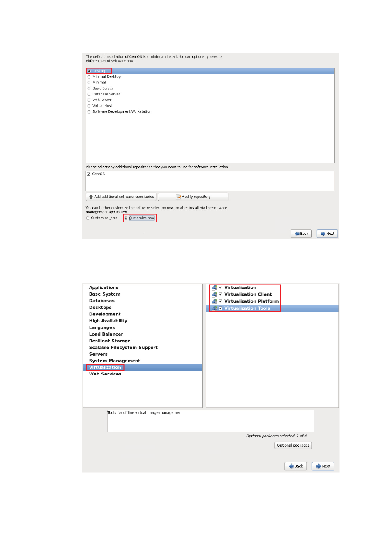Select Virtual Host radio option

pos(89,106)
